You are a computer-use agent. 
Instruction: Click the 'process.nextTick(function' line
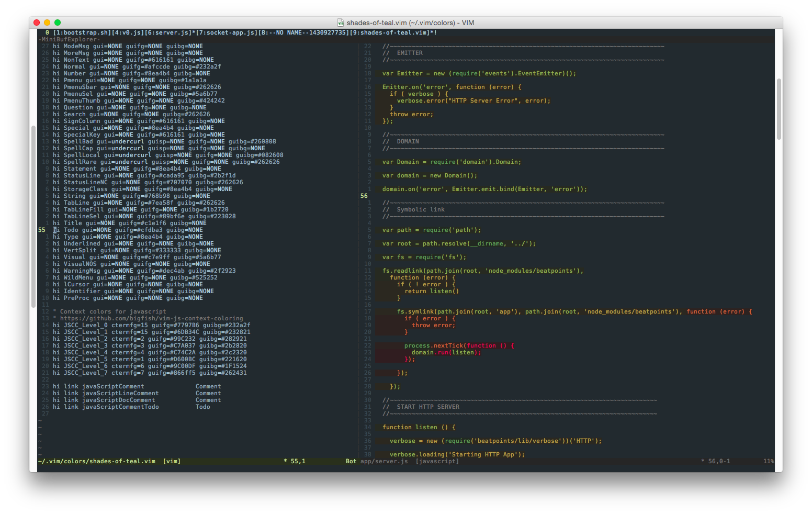click(459, 345)
